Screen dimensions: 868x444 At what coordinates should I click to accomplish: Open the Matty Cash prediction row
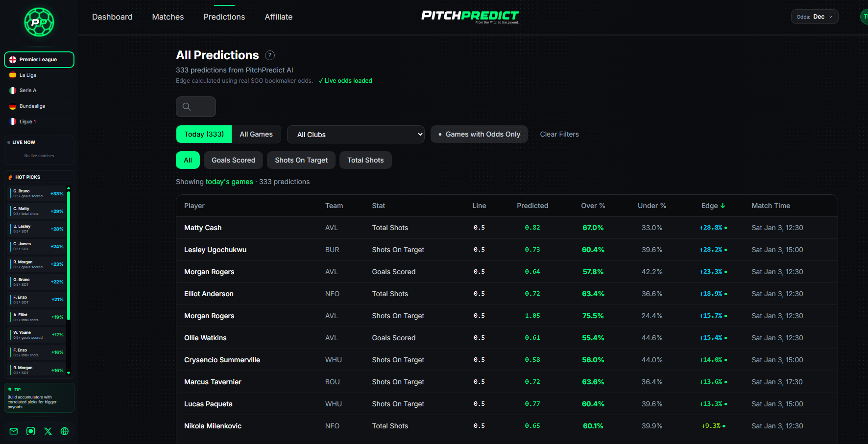tap(203, 228)
